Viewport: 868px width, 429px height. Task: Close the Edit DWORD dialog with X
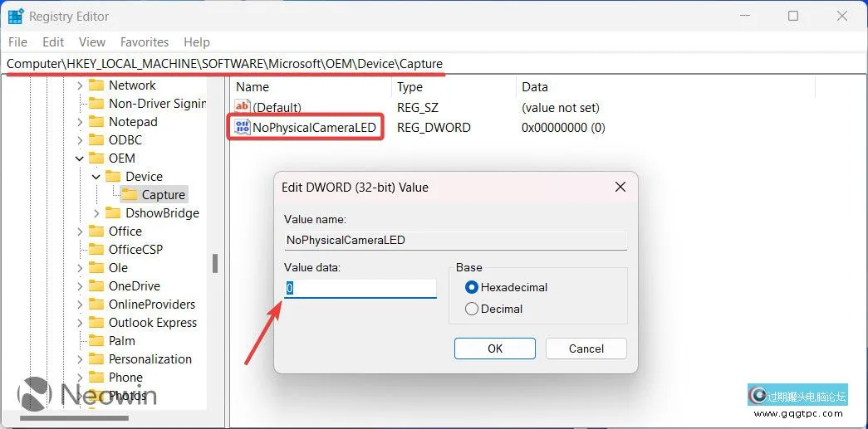620,187
